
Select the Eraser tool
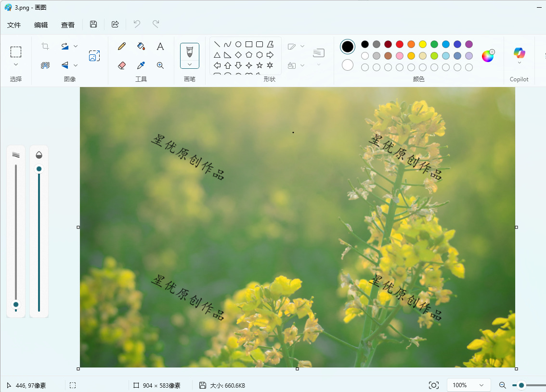tap(121, 65)
